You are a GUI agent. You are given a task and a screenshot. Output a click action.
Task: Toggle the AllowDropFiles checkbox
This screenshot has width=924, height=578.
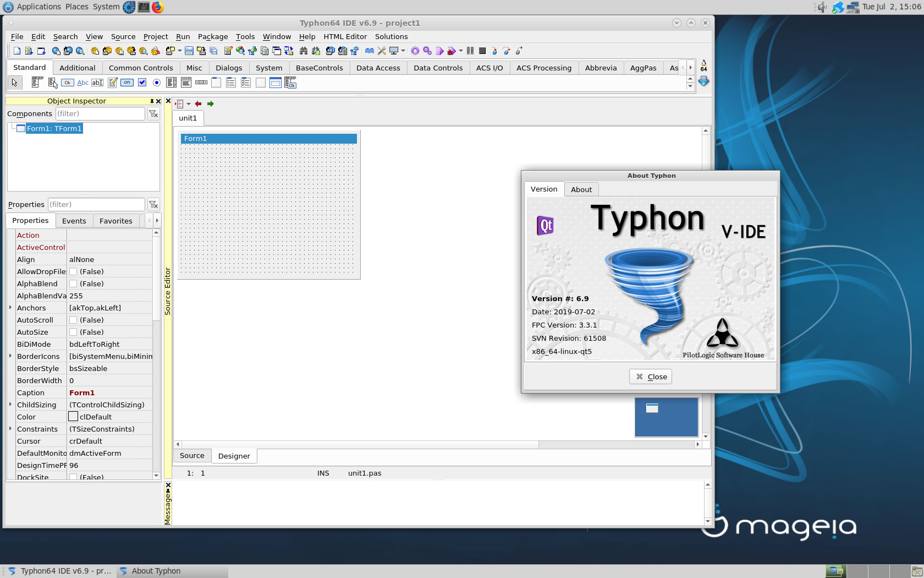[73, 271]
